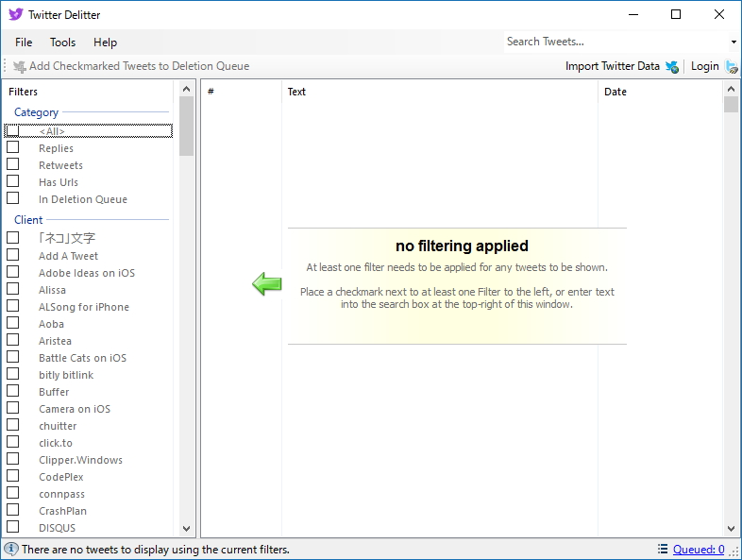
Task: Open the Help menu
Action: coord(105,42)
